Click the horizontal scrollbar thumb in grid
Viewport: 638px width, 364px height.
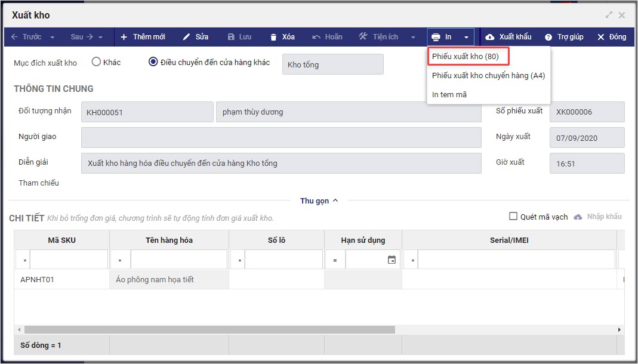click(209, 329)
